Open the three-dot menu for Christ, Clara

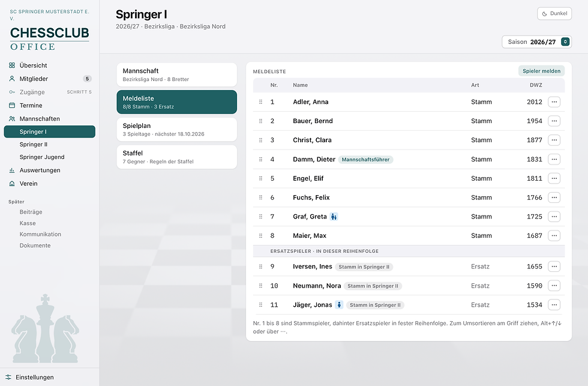pos(554,140)
